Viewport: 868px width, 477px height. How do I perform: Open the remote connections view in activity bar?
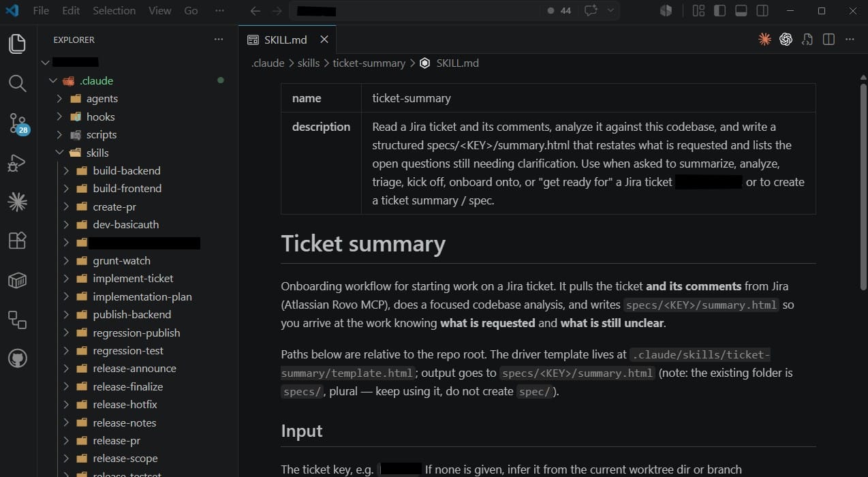(x=17, y=320)
